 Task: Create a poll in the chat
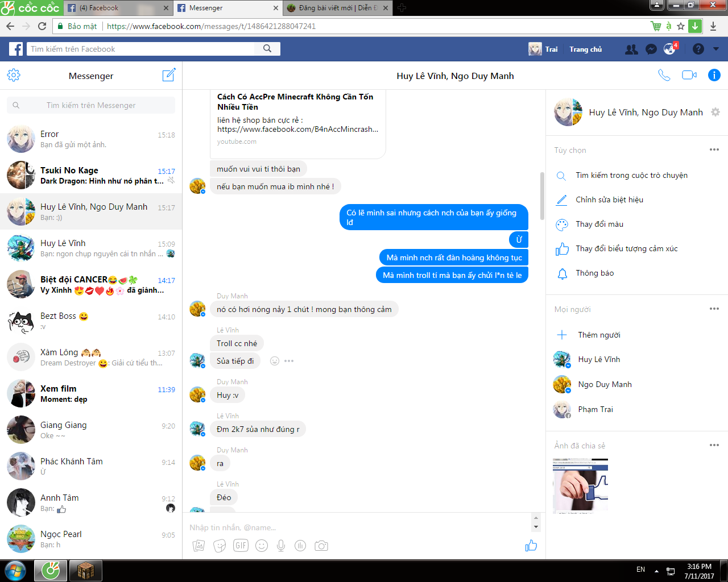point(300,546)
